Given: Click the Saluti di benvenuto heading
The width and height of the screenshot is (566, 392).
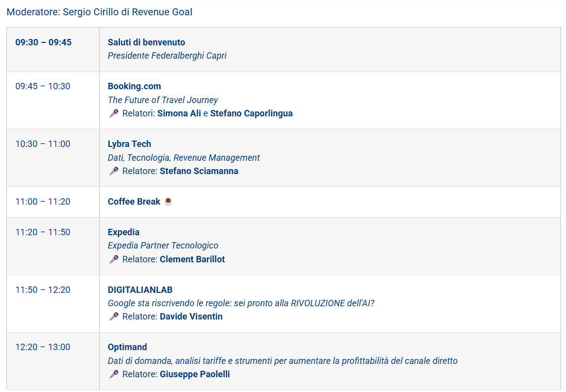Looking at the screenshot, I should click(x=146, y=42).
